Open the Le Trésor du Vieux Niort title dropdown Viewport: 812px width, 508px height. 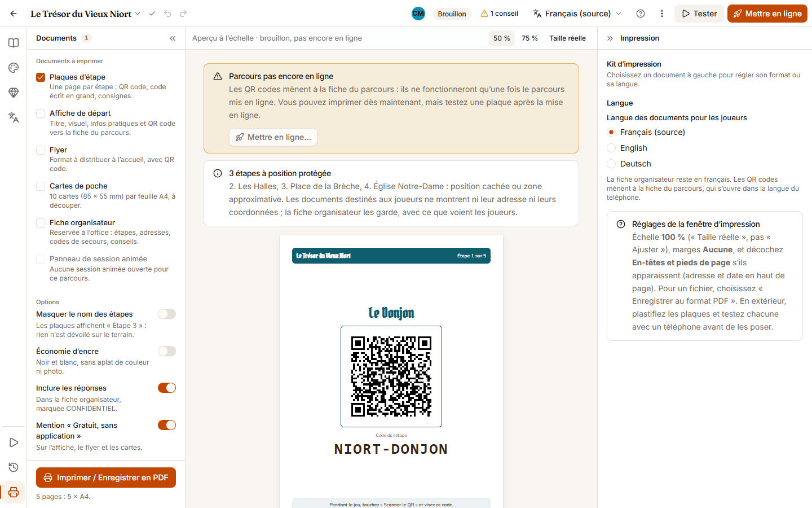pyautogui.click(x=86, y=14)
